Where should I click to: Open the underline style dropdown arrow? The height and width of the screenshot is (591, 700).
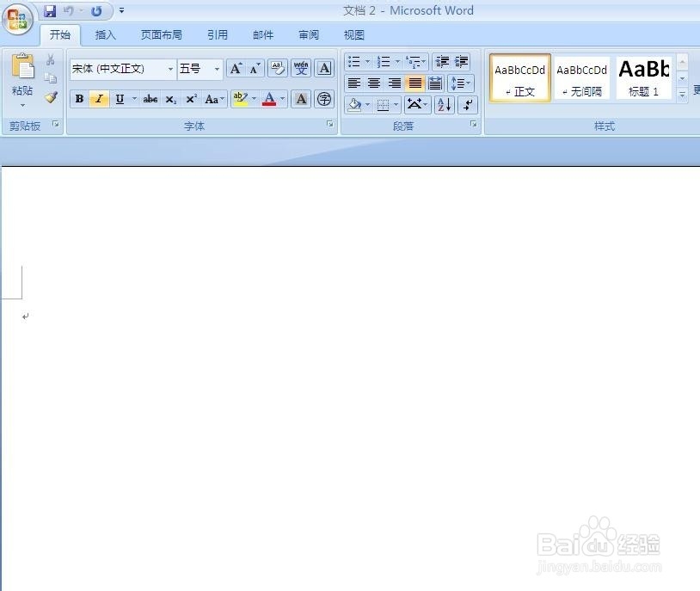pos(134,99)
